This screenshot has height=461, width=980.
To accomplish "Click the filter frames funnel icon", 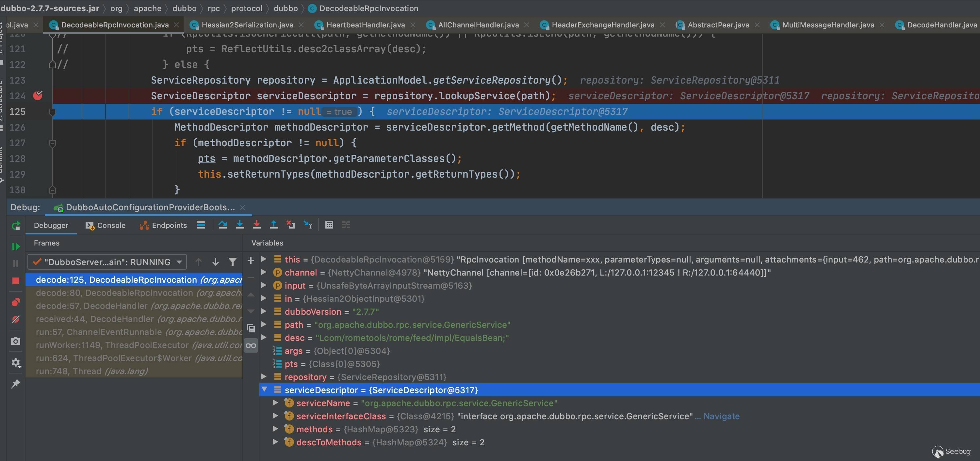I will click(x=233, y=262).
